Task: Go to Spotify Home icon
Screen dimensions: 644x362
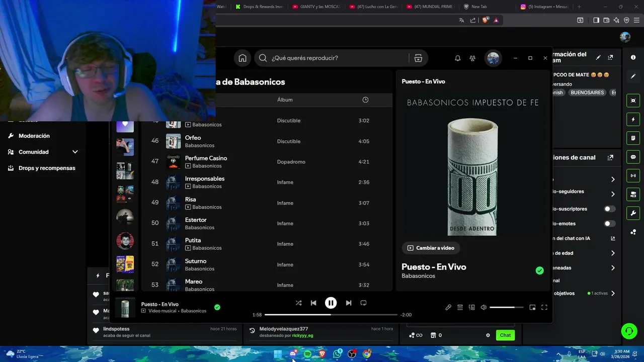Action: 243,58
